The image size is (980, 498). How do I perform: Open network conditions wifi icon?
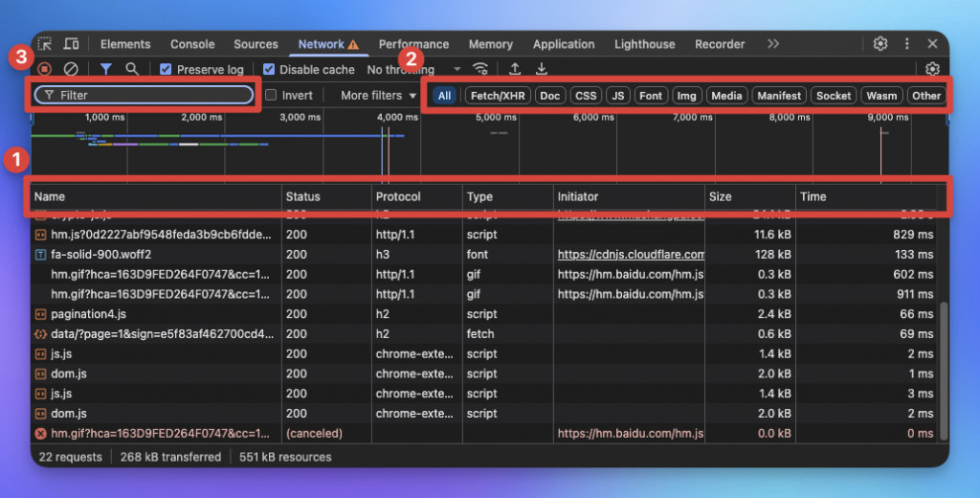[x=480, y=69]
